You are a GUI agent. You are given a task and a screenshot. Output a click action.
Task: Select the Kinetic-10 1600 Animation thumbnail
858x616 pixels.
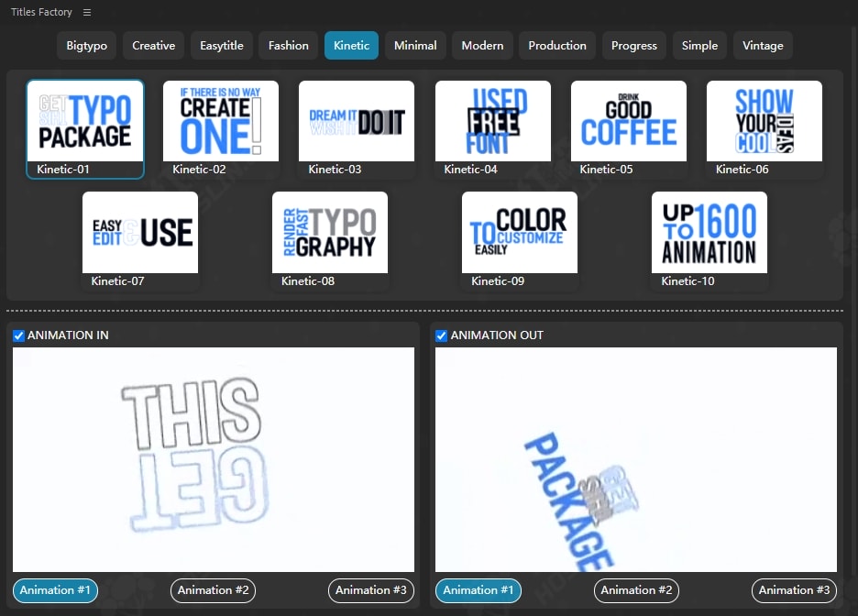[x=709, y=233]
